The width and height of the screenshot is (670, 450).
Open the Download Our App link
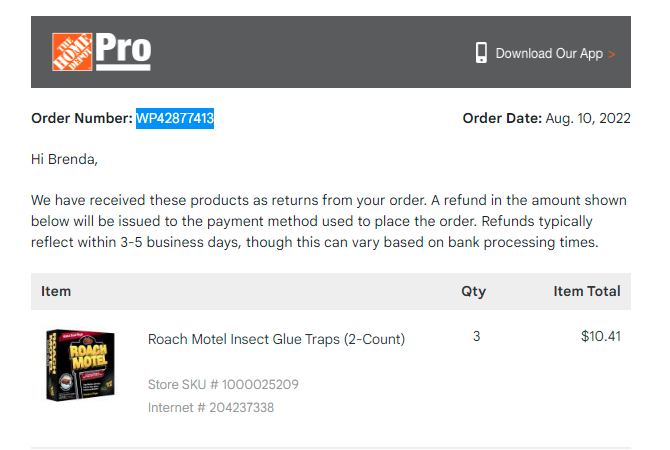click(549, 53)
